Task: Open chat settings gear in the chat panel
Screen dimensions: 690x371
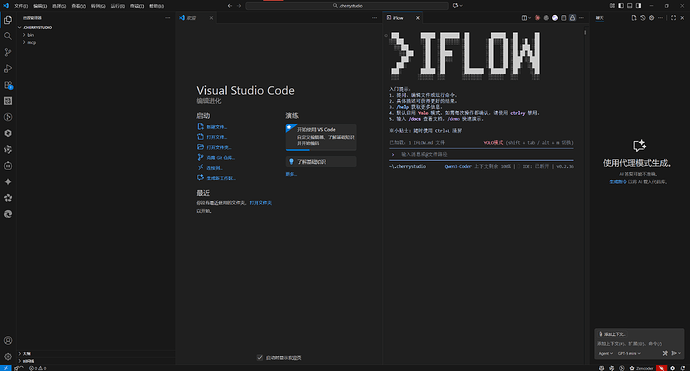Action: [x=652, y=18]
